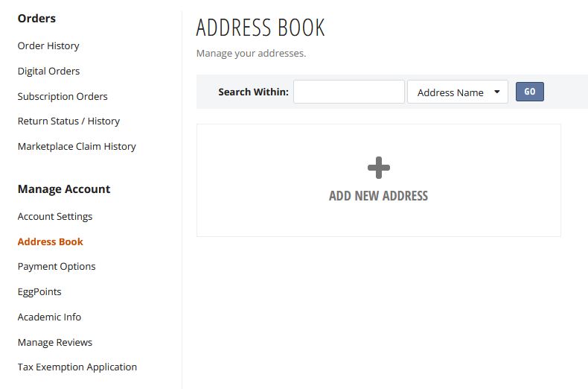The width and height of the screenshot is (588, 389).
Task: Open the Address Name dropdown
Action: (457, 92)
